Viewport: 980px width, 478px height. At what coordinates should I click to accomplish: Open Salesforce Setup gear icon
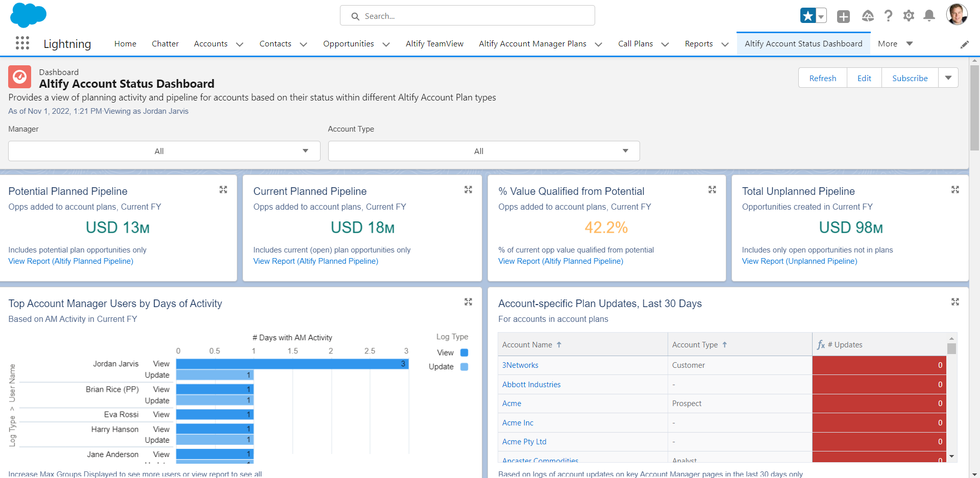point(909,16)
